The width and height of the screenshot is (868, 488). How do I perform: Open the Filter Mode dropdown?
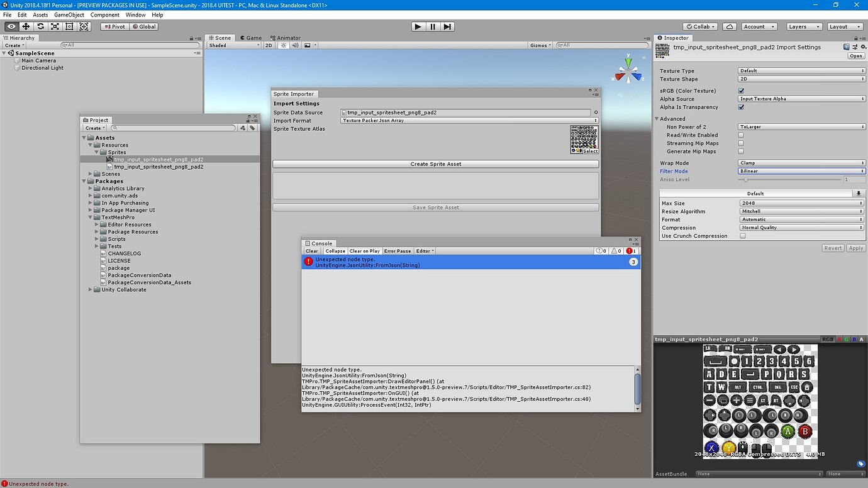(800, 170)
